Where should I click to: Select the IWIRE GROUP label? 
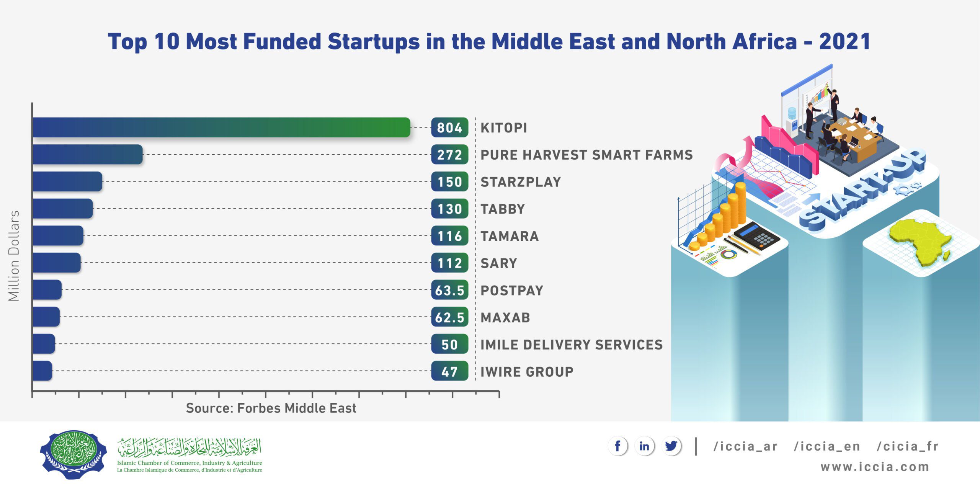[x=527, y=372]
